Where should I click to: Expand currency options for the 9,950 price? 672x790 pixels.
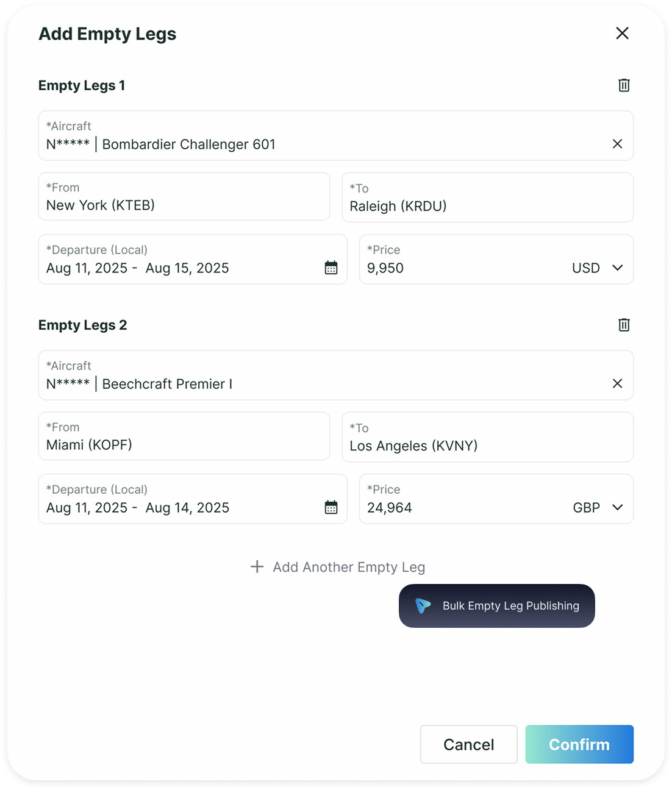(617, 268)
